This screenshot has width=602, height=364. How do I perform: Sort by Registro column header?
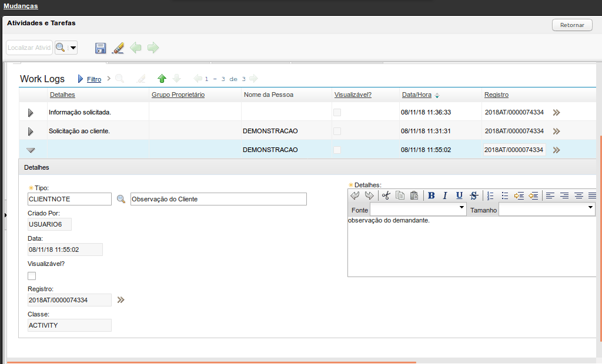[496, 95]
